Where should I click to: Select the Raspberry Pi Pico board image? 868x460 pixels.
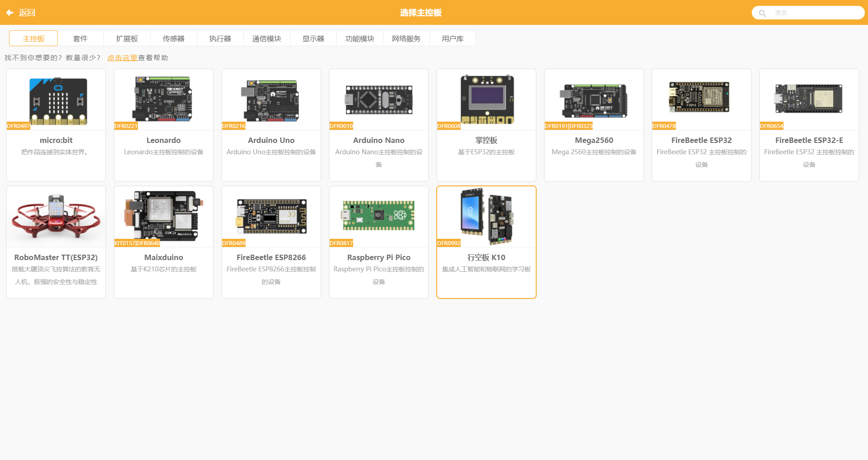pyautogui.click(x=379, y=216)
